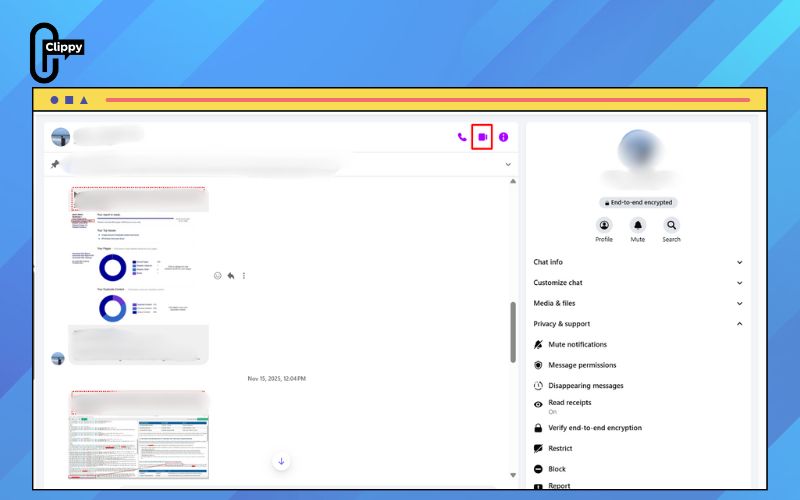Select Restrict option
Image resolution: width=800 pixels, height=500 pixels.
point(638,448)
